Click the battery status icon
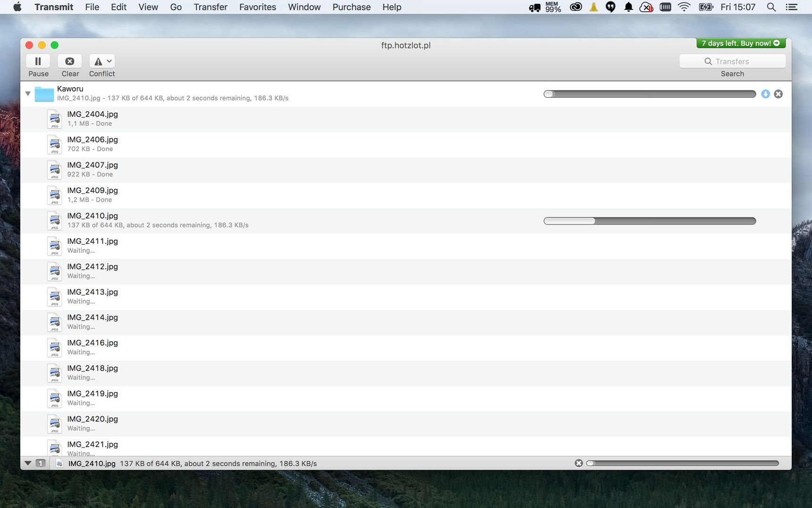Viewport: 812px width, 508px height. 706,7
